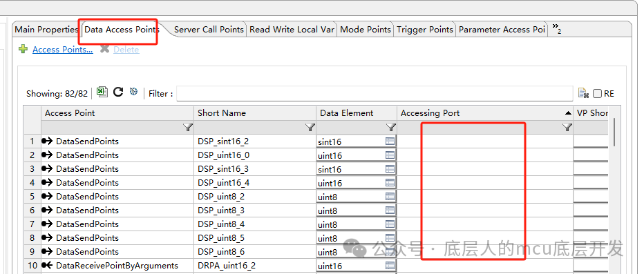The width and height of the screenshot is (644, 274).
Task: Select DataReceivePointByArguments access point cell
Action: point(117,266)
